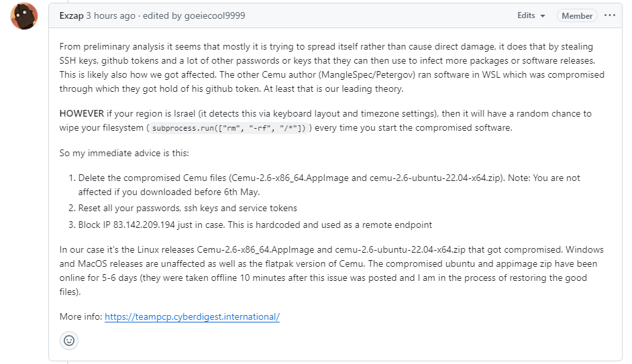Click the 'In our case' Linux releases paragraph
Image resolution: width=632 pixels, height=364 pixels.
click(x=331, y=271)
